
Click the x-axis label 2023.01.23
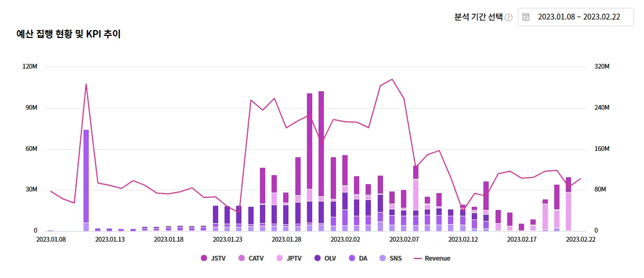pos(228,239)
